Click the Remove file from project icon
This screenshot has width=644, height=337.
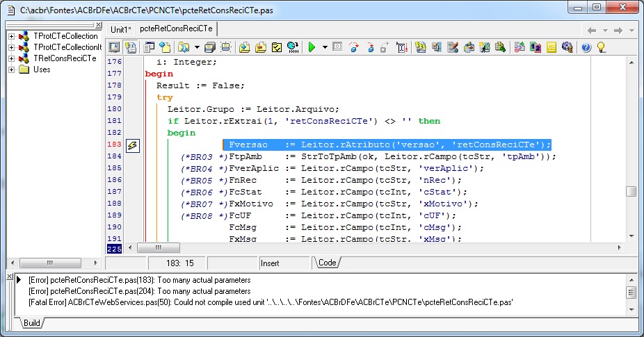(x=260, y=48)
